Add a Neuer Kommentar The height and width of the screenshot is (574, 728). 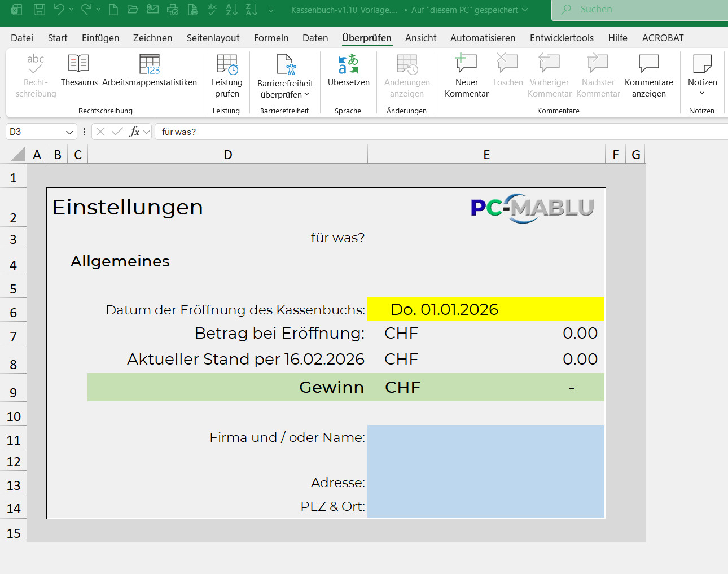[466, 76]
